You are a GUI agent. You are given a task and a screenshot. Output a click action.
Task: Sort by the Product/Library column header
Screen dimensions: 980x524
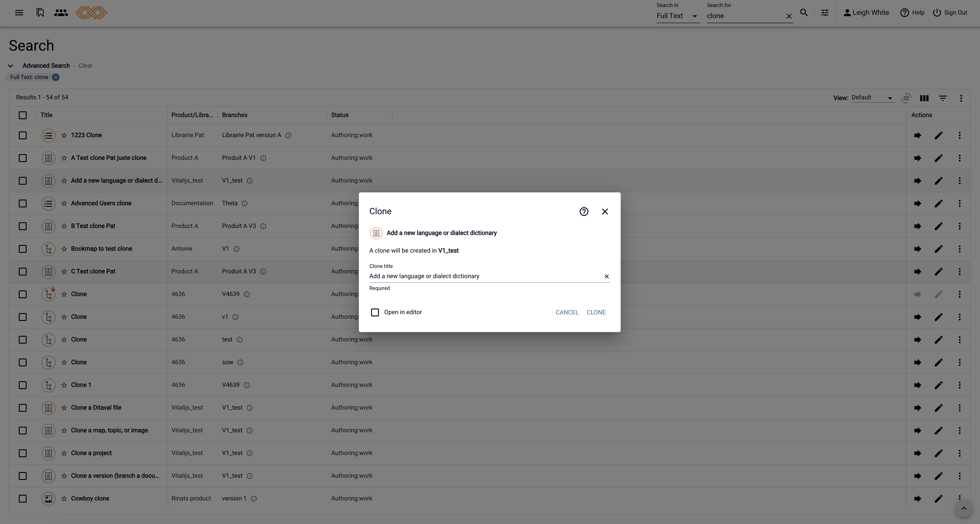point(192,115)
